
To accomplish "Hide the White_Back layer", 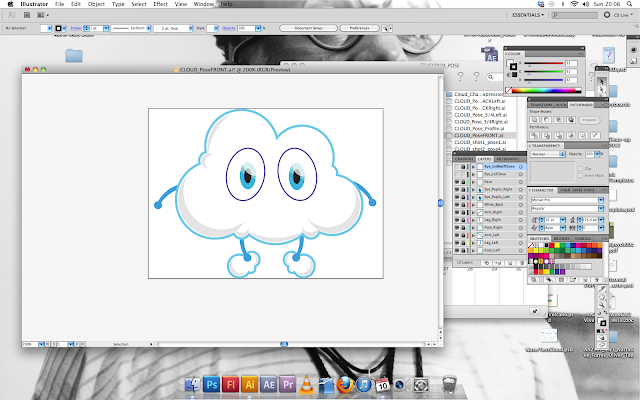I will coord(457,204).
